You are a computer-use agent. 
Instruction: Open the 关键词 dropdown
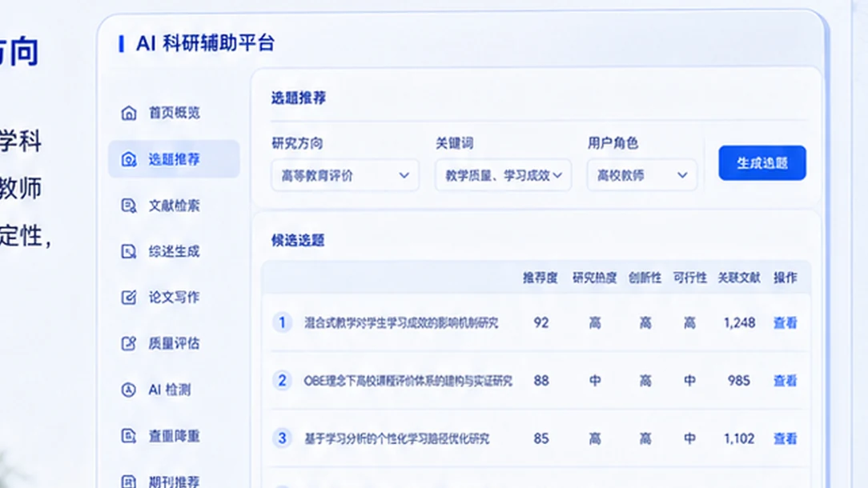[x=503, y=175]
